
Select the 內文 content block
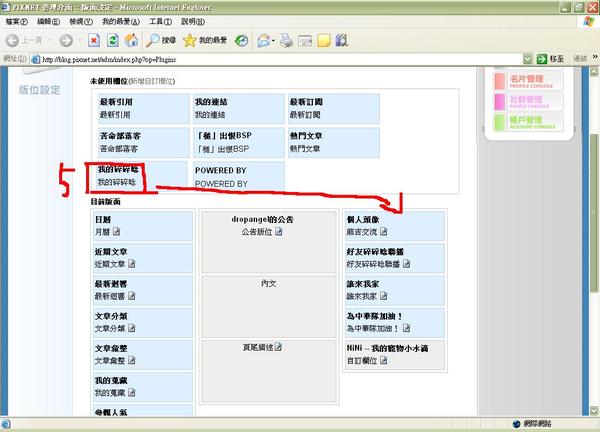pos(269,307)
